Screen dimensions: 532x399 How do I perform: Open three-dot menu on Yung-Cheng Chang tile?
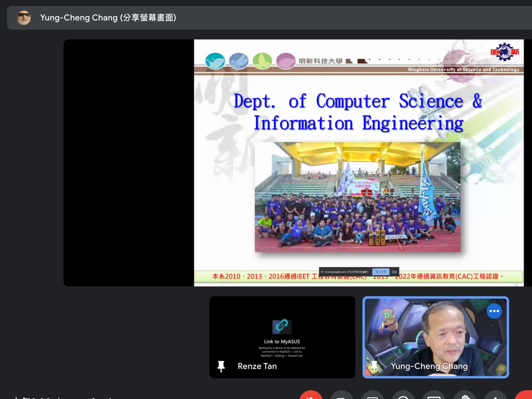click(494, 311)
